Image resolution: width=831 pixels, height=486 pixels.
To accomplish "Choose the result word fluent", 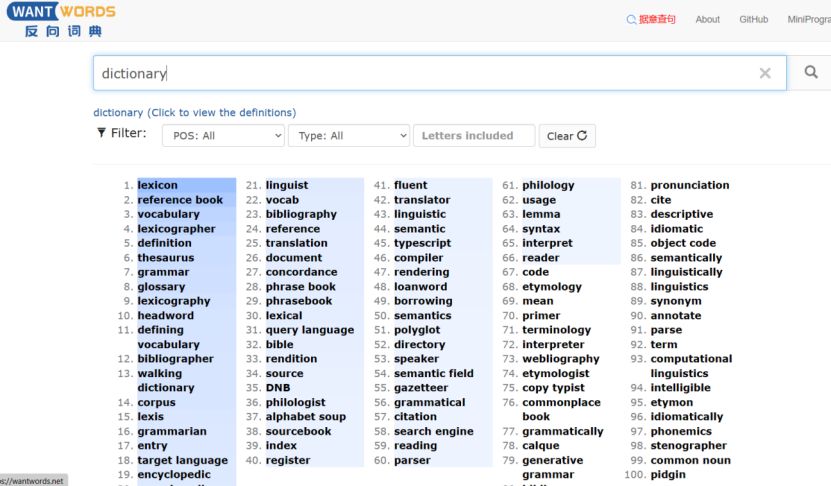I will (x=410, y=185).
